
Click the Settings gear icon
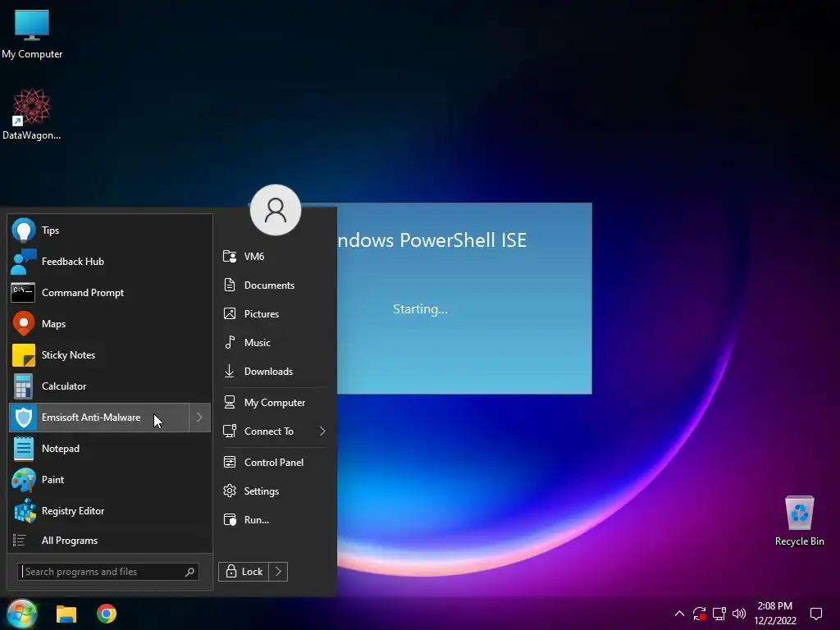pyautogui.click(x=230, y=491)
